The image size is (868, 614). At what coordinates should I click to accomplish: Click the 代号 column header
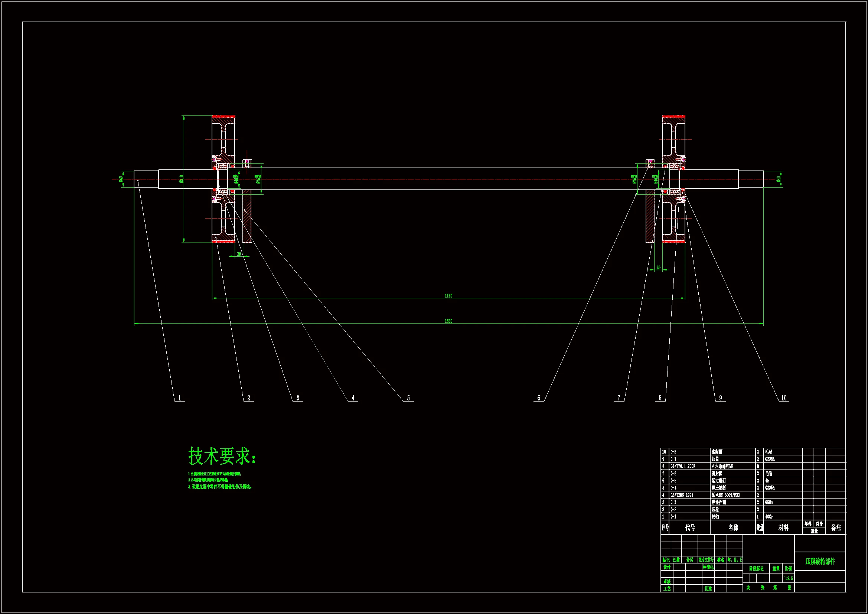pos(690,527)
